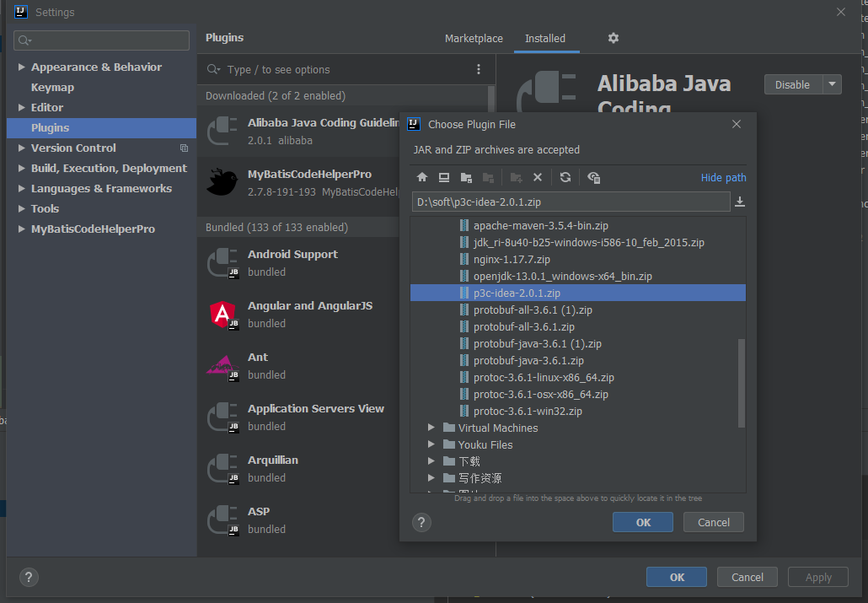Expand Virtual Machines folder
This screenshot has width=868, height=603.
pos(431,428)
